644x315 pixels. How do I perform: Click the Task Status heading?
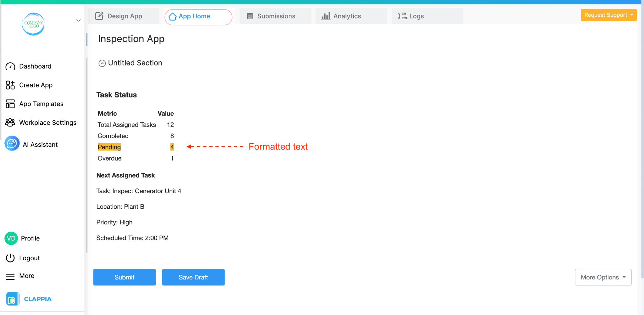[x=116, y=95]
